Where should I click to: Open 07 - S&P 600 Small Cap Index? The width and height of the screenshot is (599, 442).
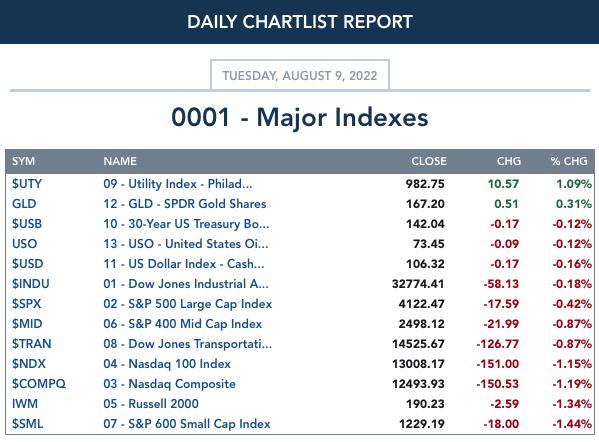click(x=187, y=424)
